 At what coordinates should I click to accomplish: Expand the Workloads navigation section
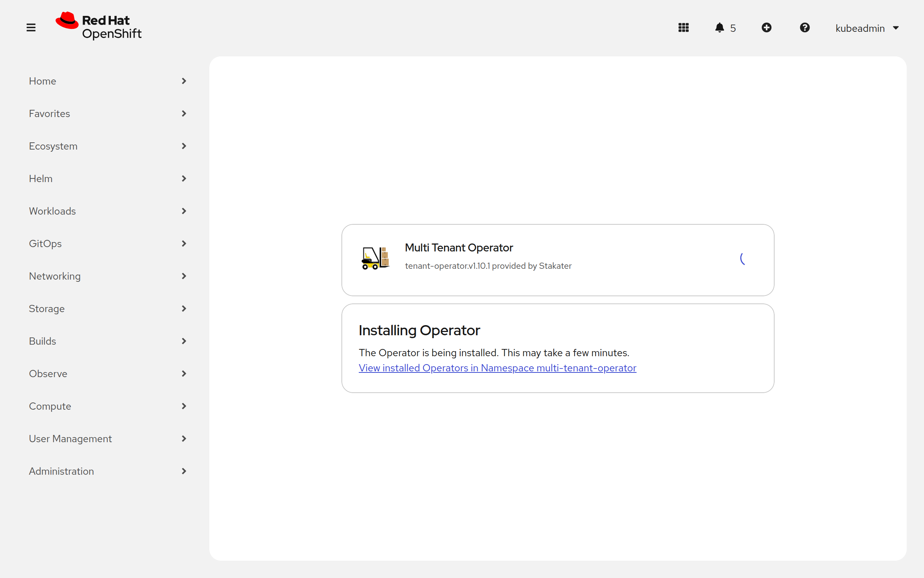(108, 211)
